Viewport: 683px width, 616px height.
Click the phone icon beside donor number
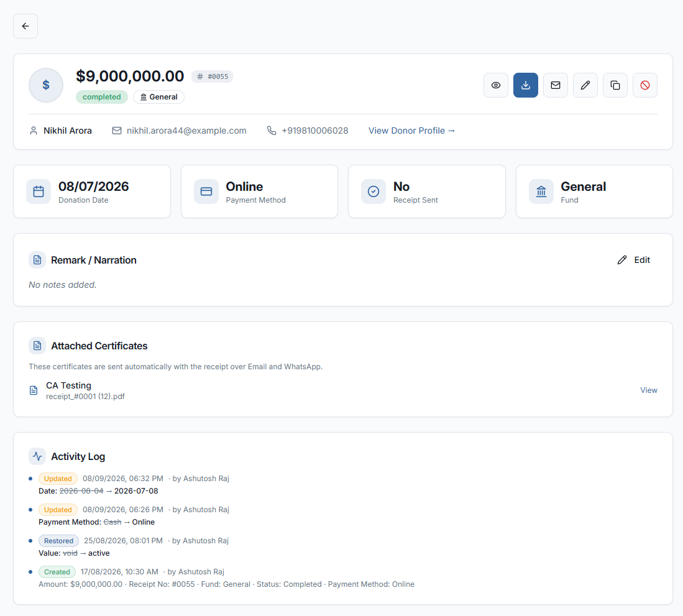272,131
